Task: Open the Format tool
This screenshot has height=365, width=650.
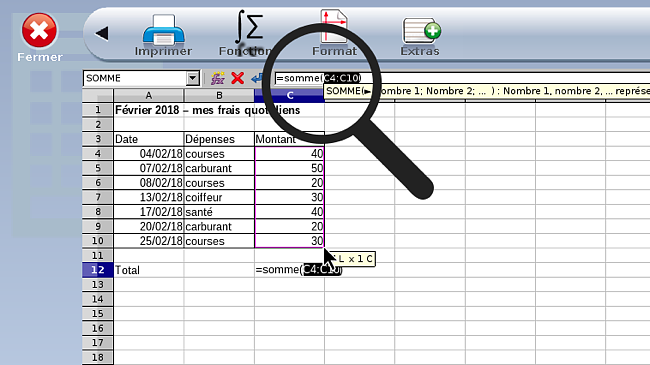Action: click(x=334, y=33)
